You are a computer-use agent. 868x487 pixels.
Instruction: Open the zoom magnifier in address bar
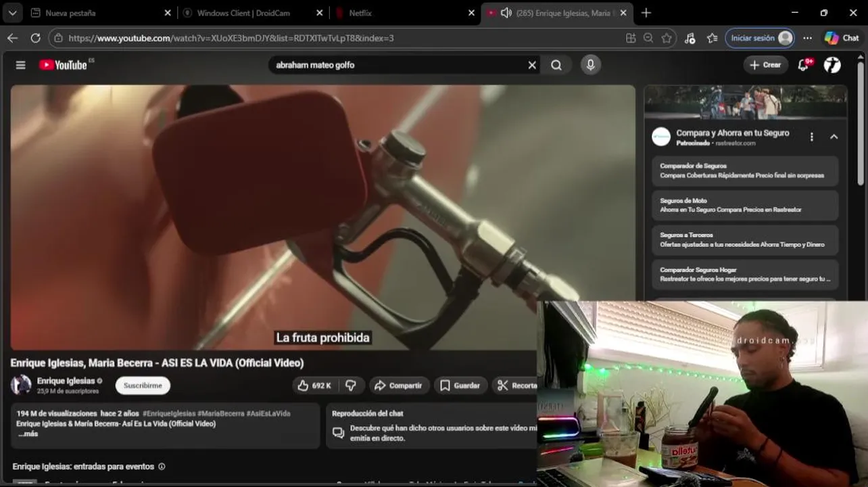click(x=648, y=38)
